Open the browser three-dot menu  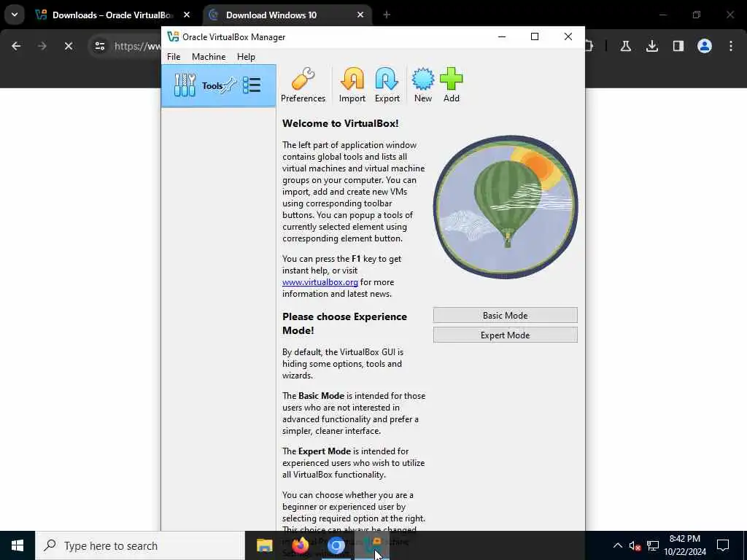point(731,46)
